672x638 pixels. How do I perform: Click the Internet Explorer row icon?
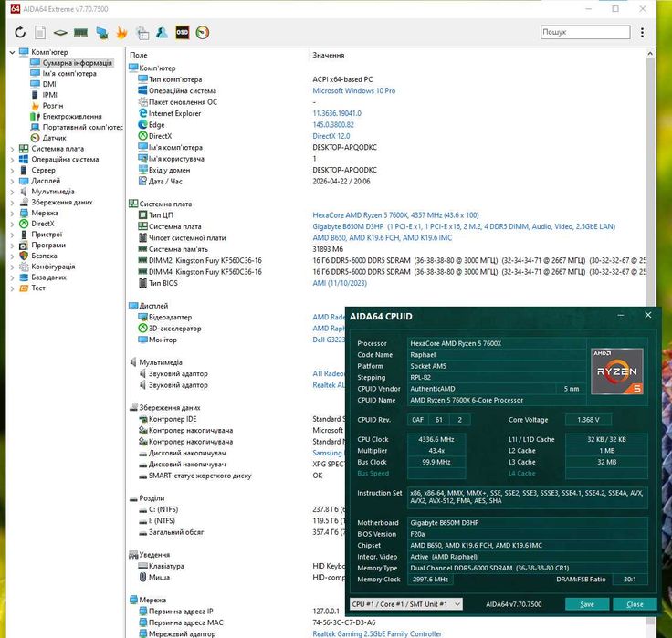(x=142, y=113)
